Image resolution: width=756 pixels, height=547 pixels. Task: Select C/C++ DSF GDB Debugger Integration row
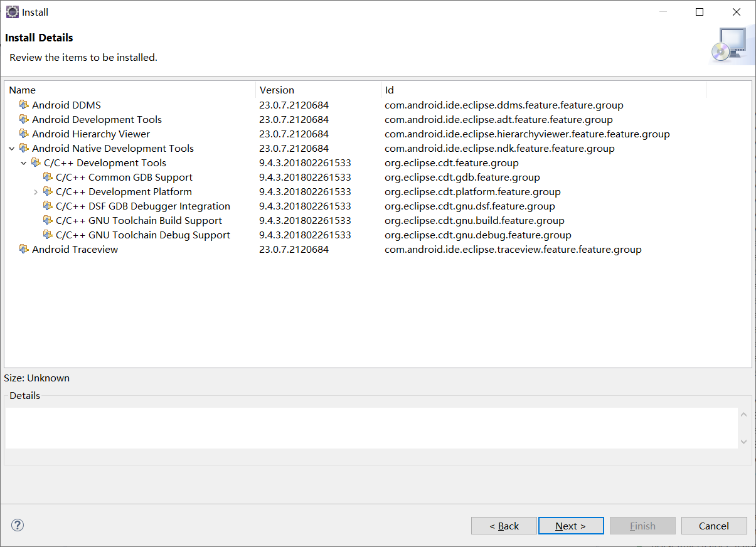378,206
